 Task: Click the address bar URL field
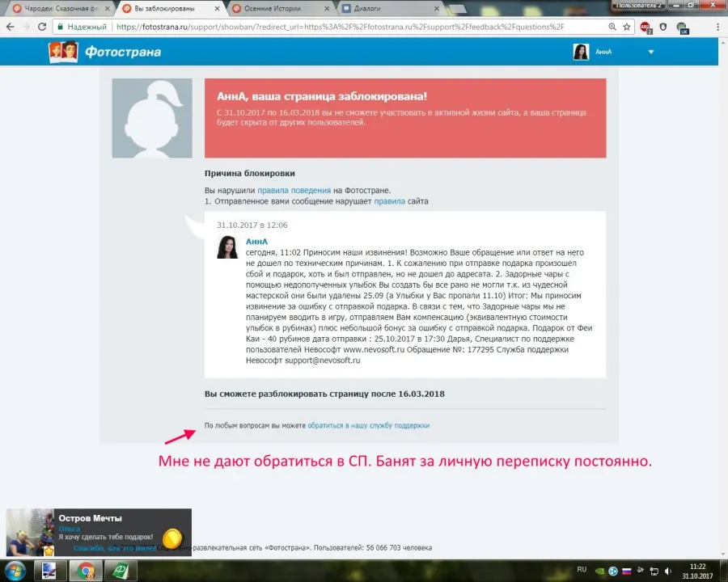tap(341, 27)
